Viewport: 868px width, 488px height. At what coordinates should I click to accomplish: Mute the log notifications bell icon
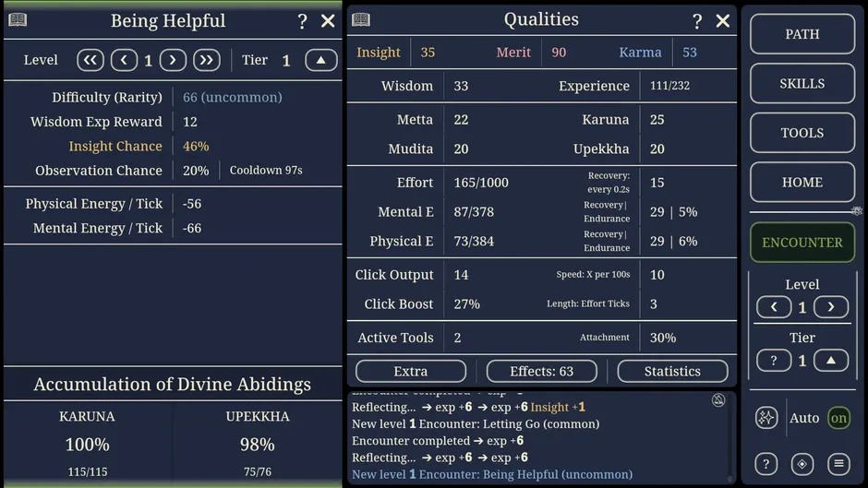point(718,400)
